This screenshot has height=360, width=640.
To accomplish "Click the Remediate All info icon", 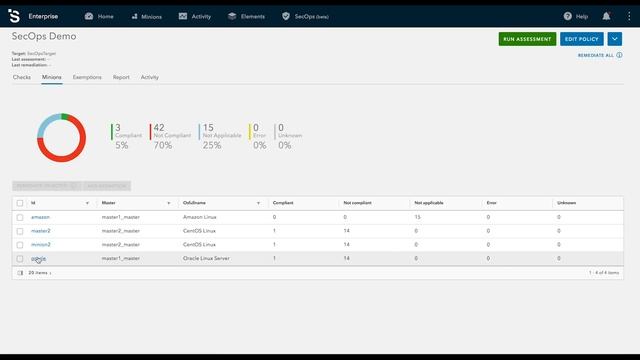I will tap(619, 55).
